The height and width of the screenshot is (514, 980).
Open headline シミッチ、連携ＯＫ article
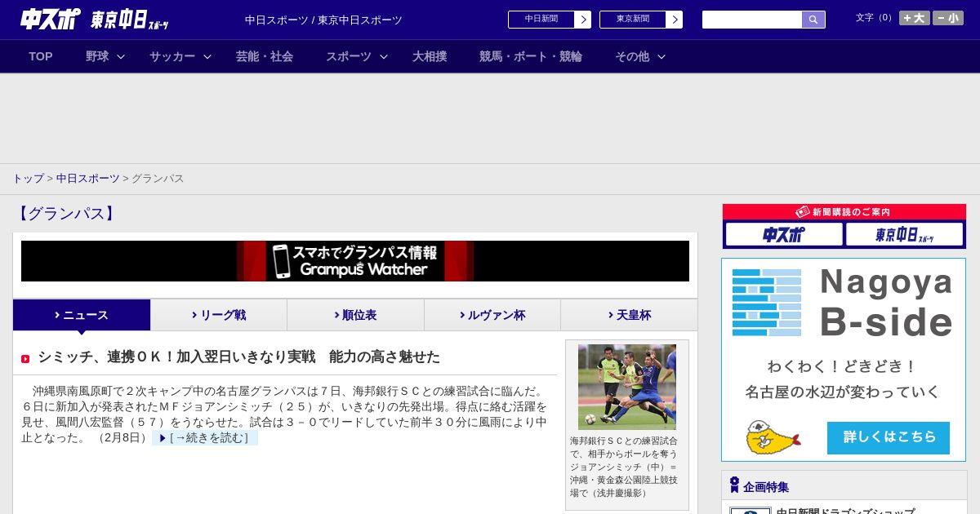coord(238,357)
